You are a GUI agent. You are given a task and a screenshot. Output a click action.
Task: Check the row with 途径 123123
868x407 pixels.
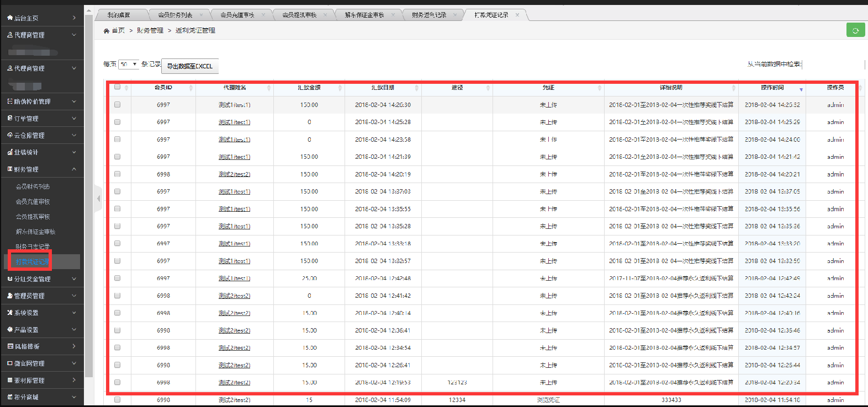117,382
